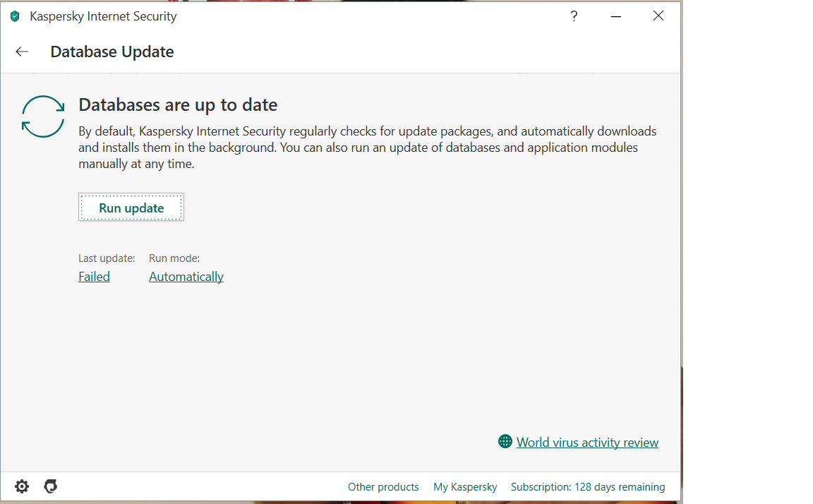Open the Support headset icon

[x=50, y=486]
